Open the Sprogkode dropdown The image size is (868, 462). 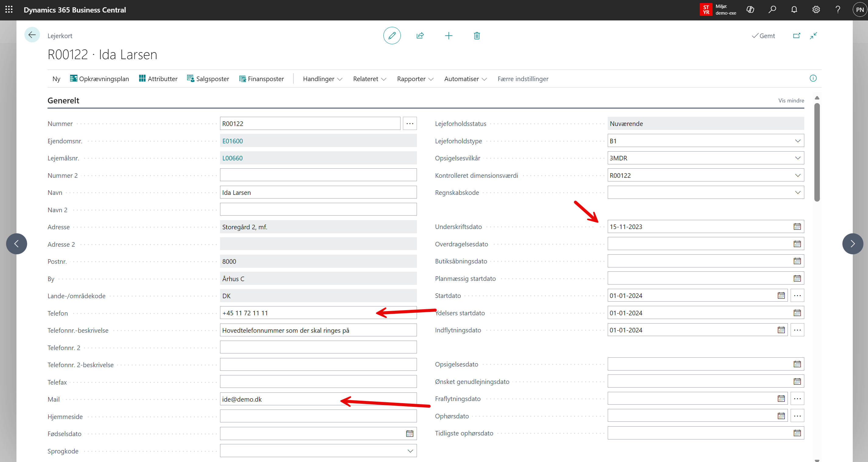point(410,451)
